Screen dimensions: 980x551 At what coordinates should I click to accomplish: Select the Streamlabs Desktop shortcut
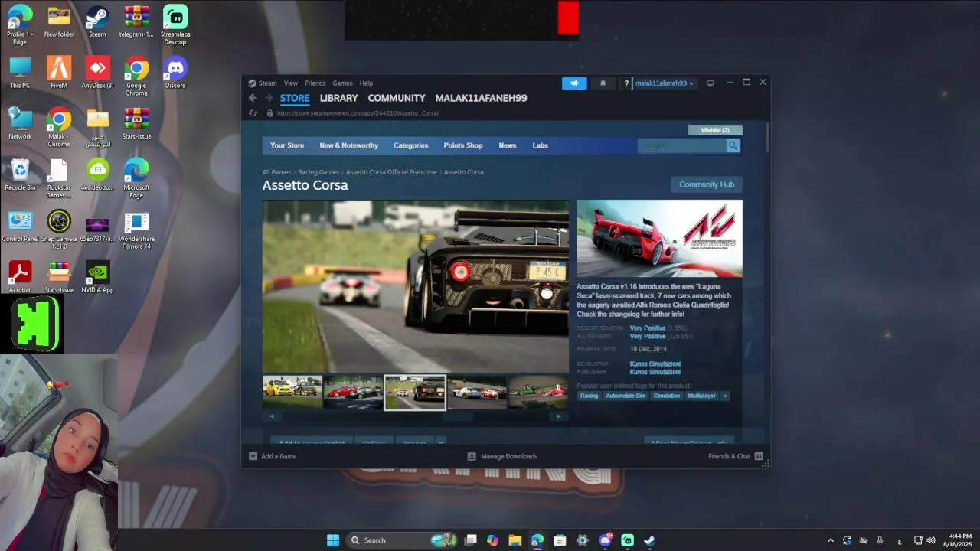[x=175, y=24]
